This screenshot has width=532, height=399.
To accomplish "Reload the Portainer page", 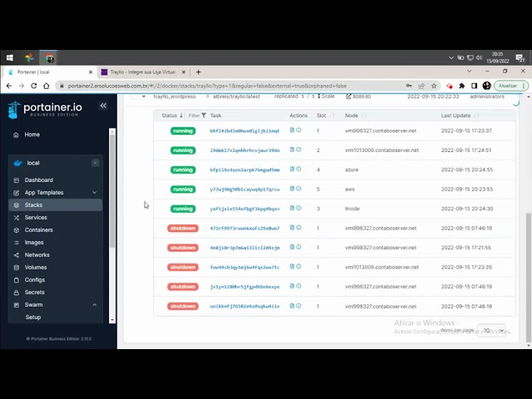I will click(34, 86).
